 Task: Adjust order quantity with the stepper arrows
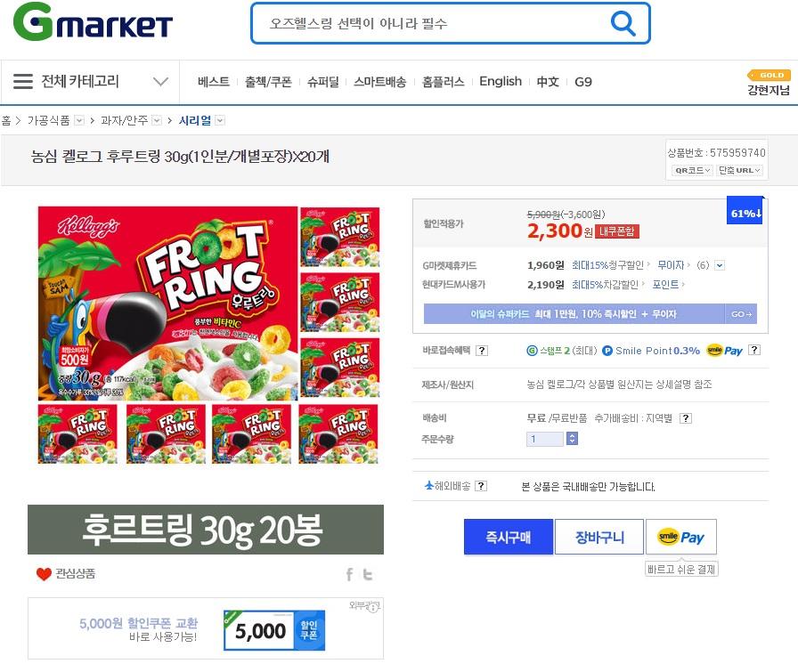coord(572,439)
